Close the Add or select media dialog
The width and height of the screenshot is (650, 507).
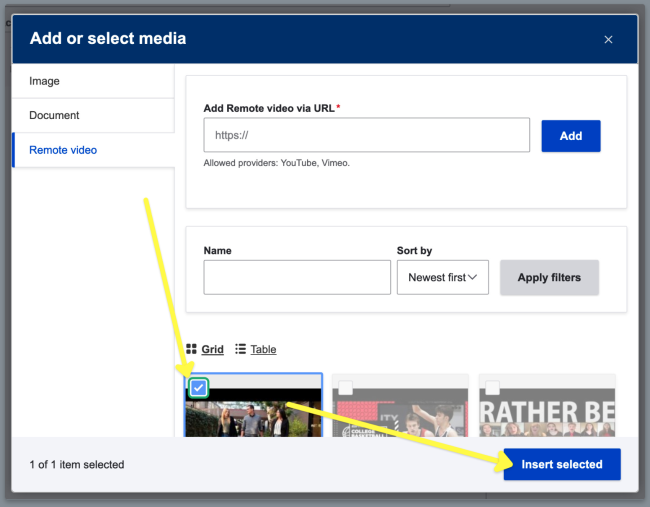coord(608,40)
